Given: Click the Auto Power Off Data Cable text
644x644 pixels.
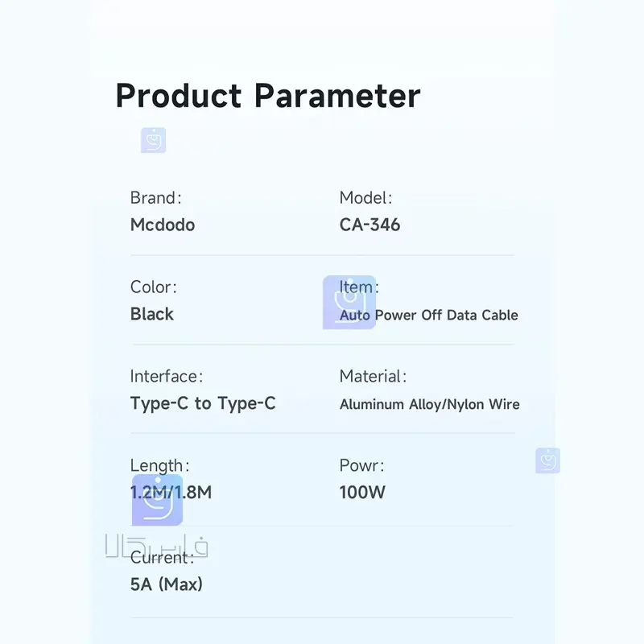Looking at the screenshot, I should coord(428,315).
